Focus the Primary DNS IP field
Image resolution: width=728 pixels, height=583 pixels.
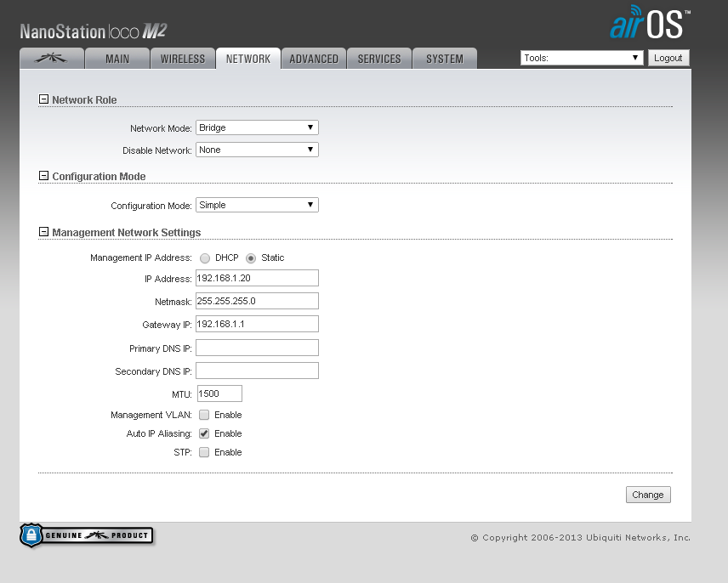(x=257, y=348)
